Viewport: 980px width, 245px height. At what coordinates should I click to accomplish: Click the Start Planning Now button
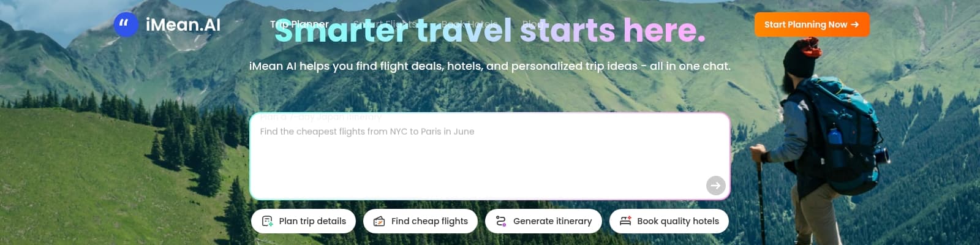(812, 24)
